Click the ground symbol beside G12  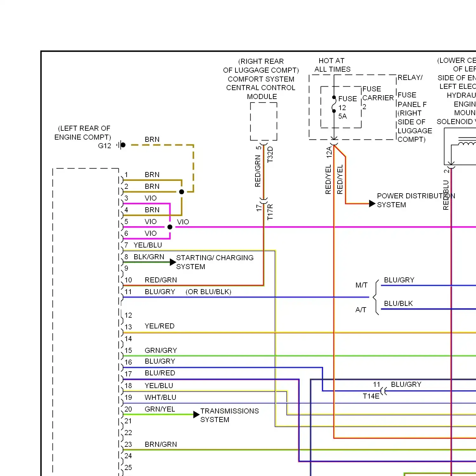(121, 145)
